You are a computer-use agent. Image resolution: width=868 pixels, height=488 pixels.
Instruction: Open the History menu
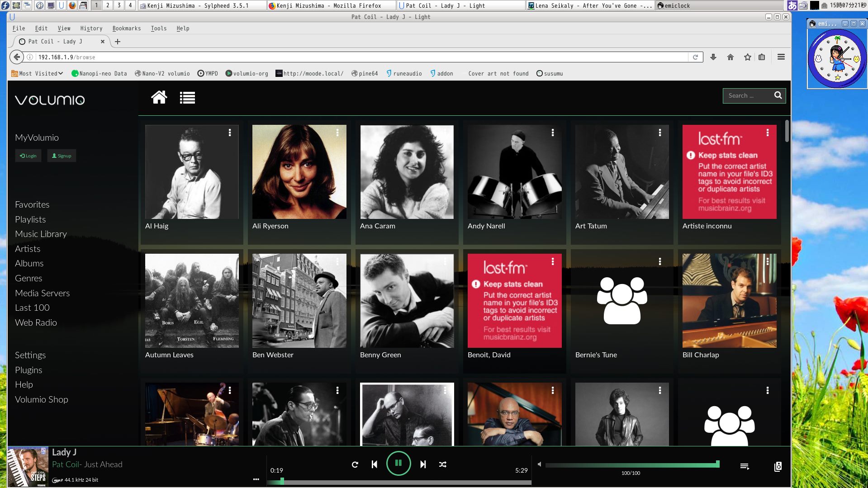pos(91,28)
